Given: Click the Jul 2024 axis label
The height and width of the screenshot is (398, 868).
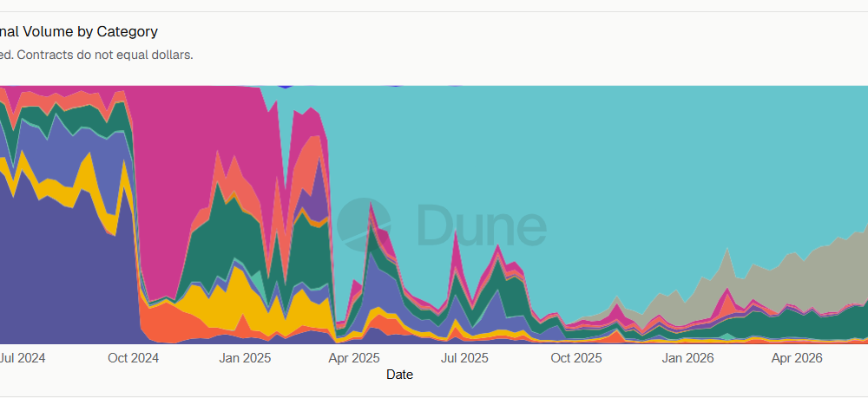Looking at the screenshot, I should (x=23, y=358).
